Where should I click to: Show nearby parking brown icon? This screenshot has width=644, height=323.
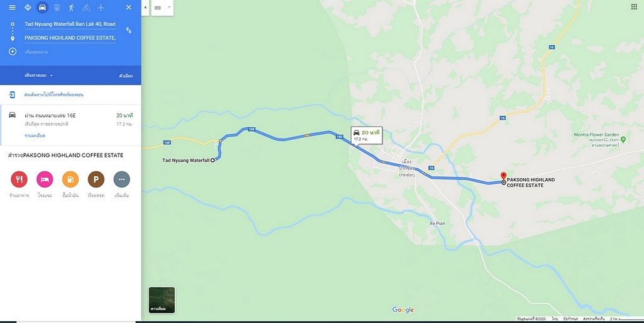pos(96,179)
